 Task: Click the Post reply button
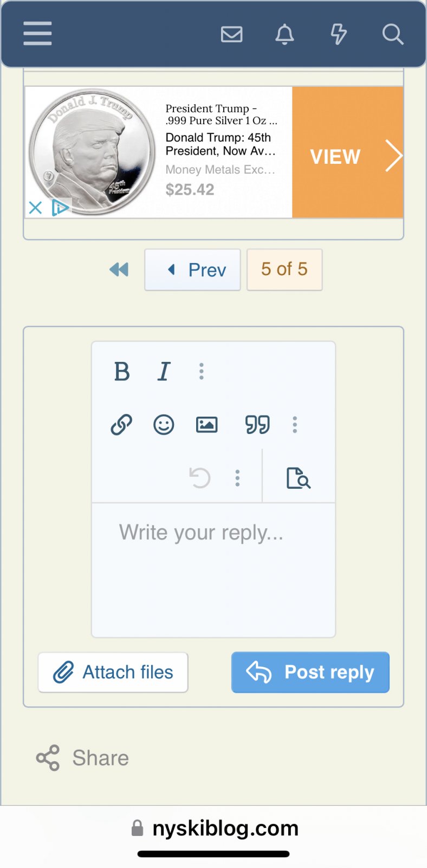point(310,672)
